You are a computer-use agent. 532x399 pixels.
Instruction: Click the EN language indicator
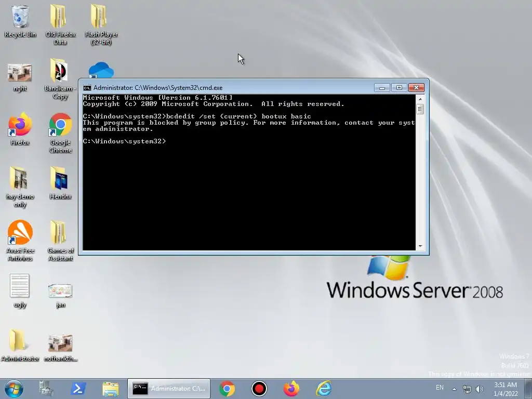click(440, 388)
